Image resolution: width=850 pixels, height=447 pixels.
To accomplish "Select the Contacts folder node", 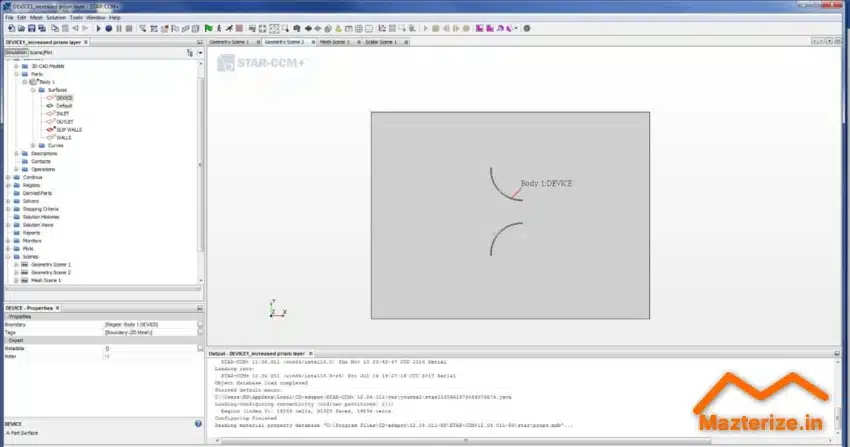I will (x=41, y=161).
